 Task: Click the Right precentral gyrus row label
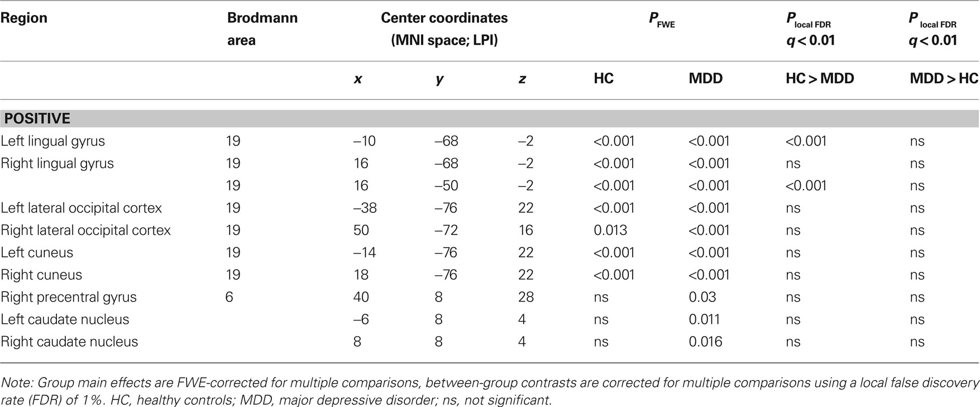[x=69, y=298]
